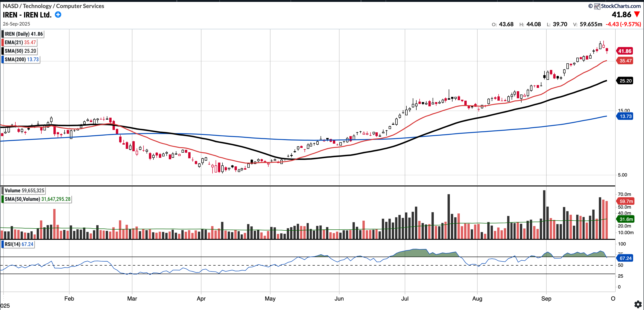This screenshot has height=310, width=644.
Task: Click the red down-triangle price change indicator
Action: click(637, 14)
